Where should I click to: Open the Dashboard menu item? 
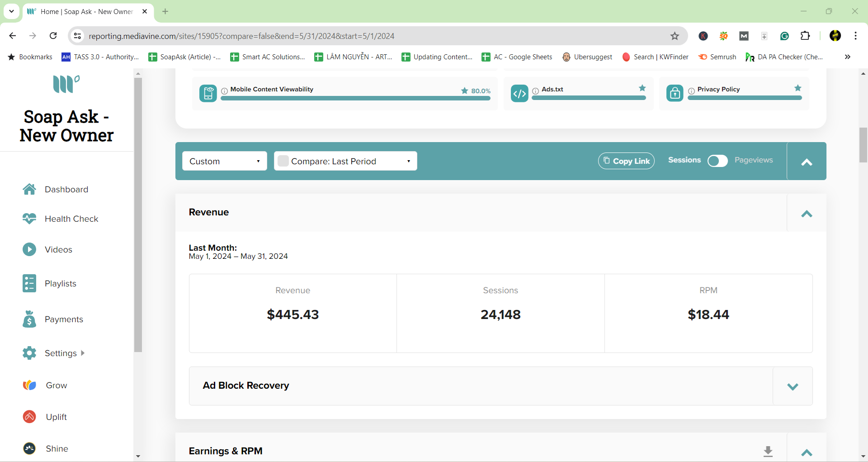click(66, 189)
